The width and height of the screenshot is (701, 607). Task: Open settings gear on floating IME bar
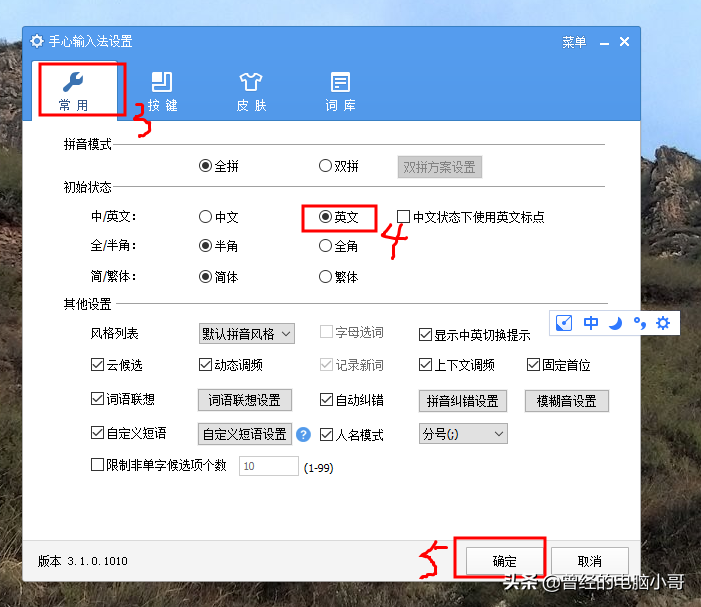point(663,323)
